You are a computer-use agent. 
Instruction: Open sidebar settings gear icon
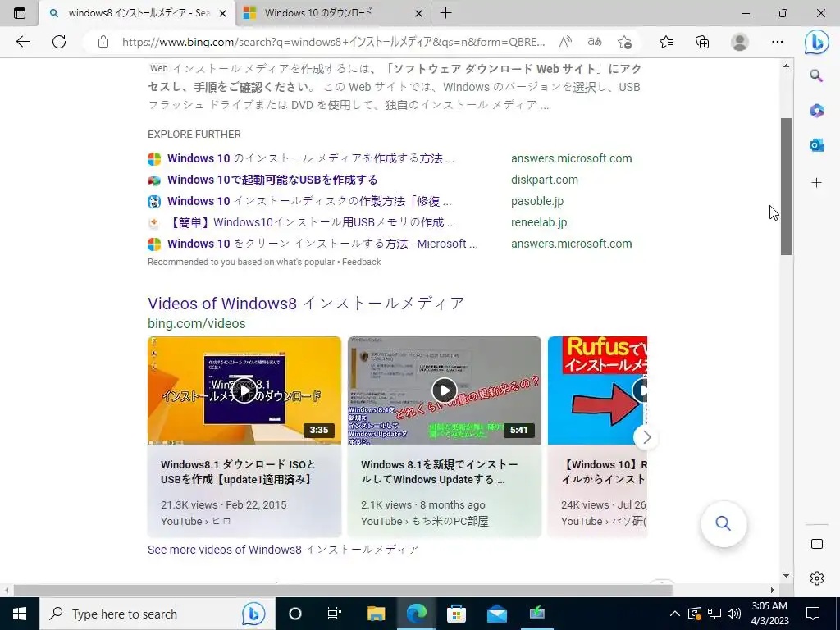coord(817,578)
